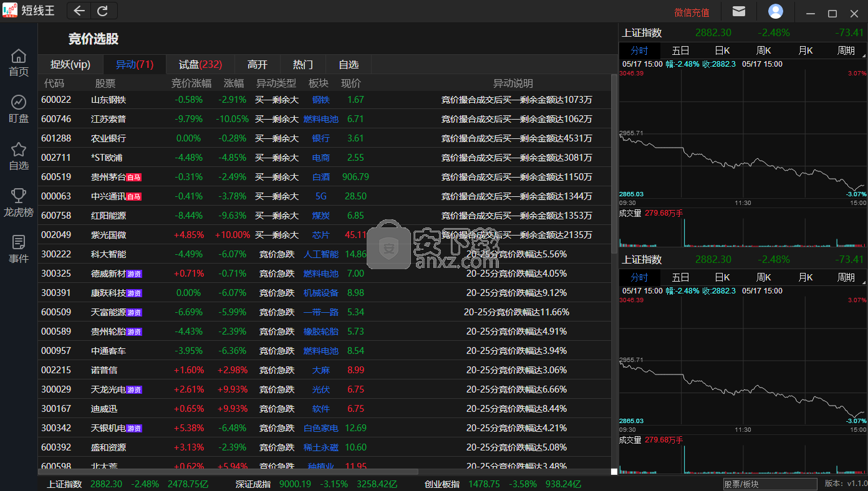
Task: Click 游资 badge on 德威新材 row
Action: pyautogui.click(x=134, y=274)
